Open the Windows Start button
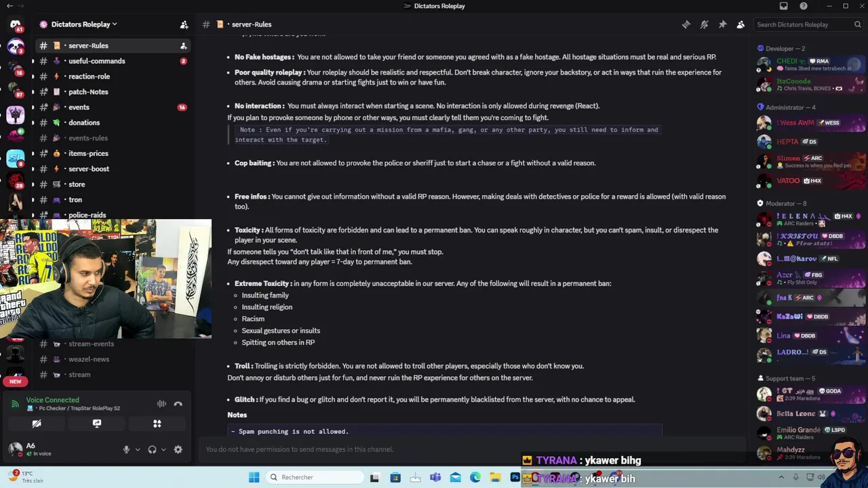The height and width of the screenshot is (488, 868). coord(254,477)
